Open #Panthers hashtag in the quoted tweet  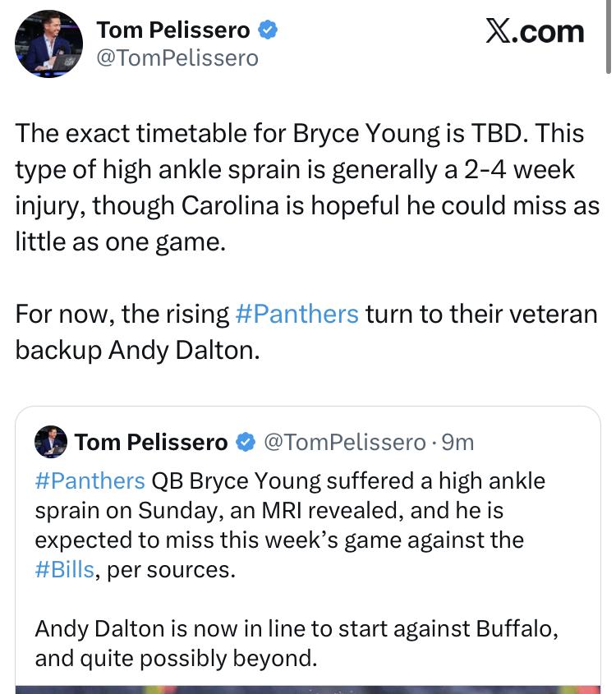tap(90, 480)
